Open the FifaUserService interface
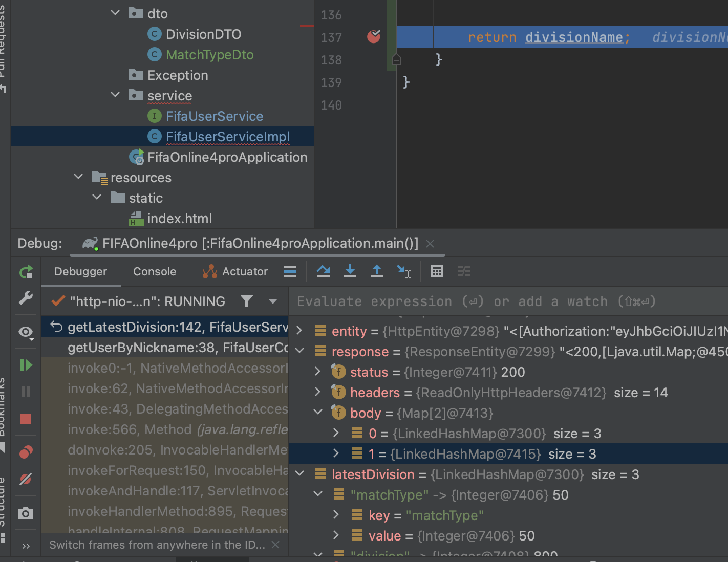Screen dimensions: 728x562 pyautogui.click(x=214, y=116)
